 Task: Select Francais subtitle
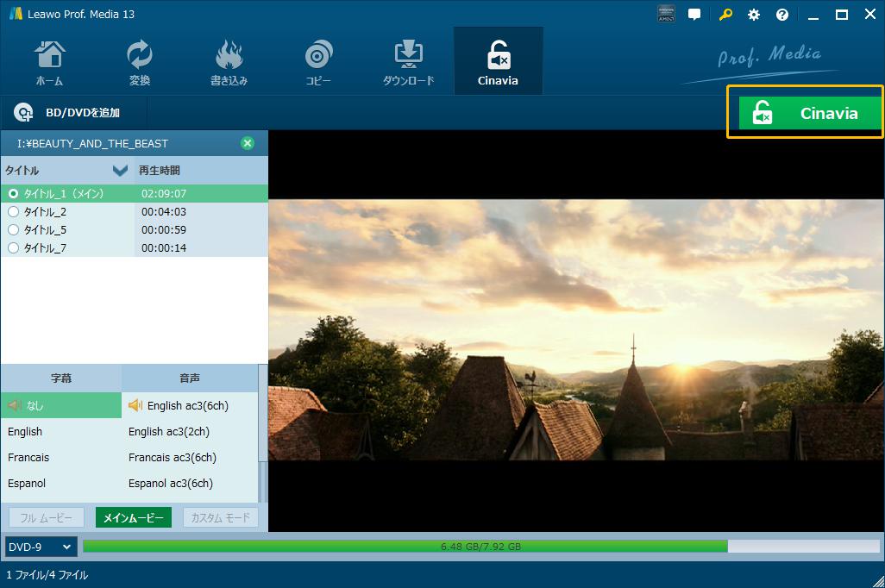click(61, 458)
